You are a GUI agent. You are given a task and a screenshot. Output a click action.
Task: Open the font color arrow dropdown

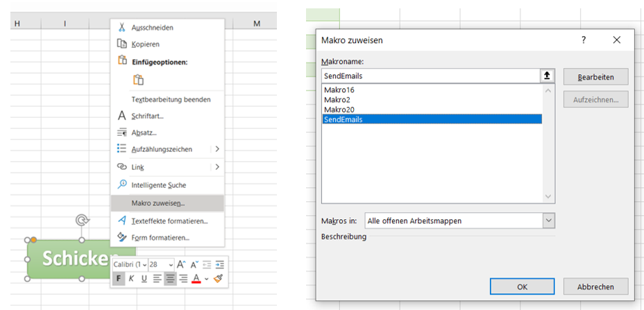(x=206, y=279)
